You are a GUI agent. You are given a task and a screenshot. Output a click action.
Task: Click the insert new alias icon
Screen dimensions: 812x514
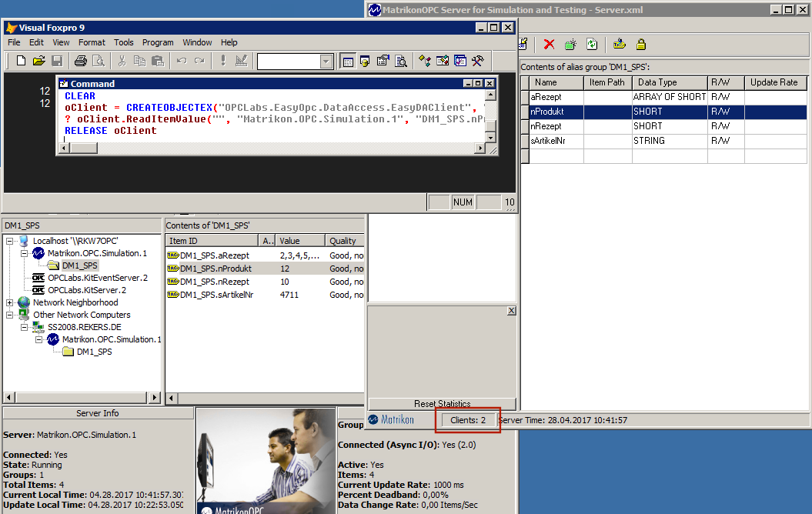click(x=570, y=45)
